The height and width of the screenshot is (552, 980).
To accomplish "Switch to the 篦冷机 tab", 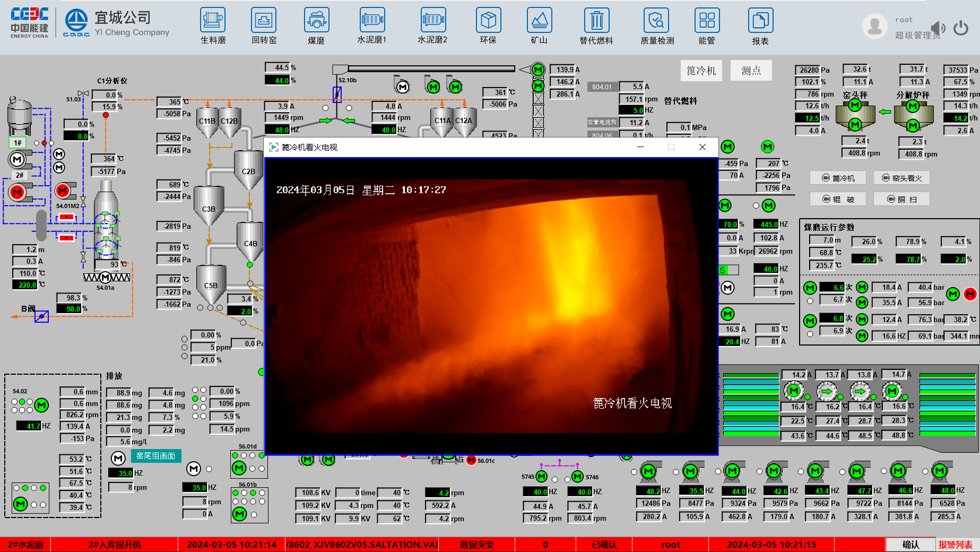I will coord(701,71).
